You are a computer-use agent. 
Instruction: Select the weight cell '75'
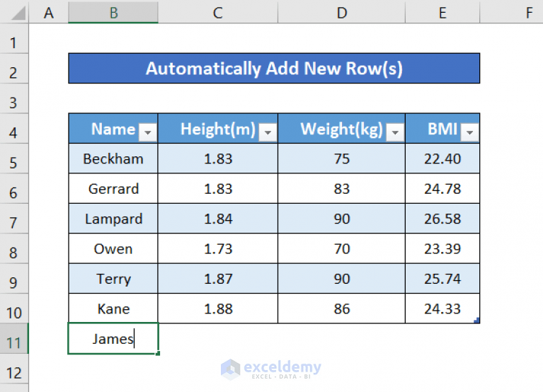coord(341,158)
